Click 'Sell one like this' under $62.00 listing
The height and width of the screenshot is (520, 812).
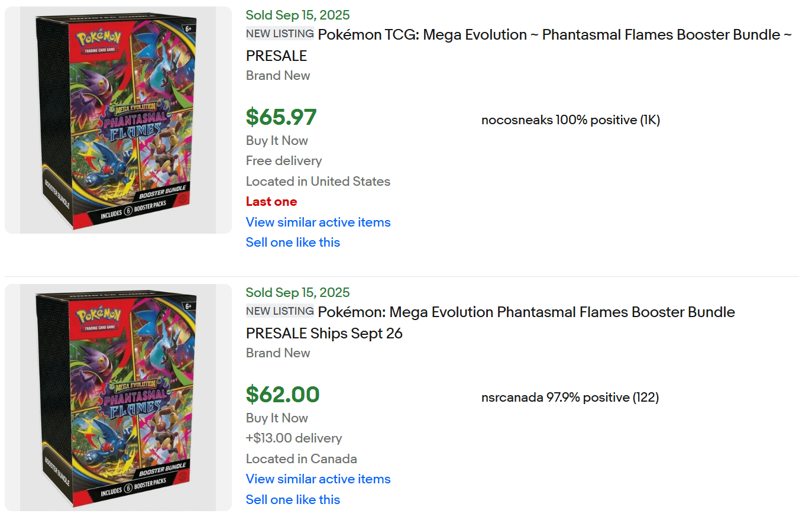(x=293, y=500)
